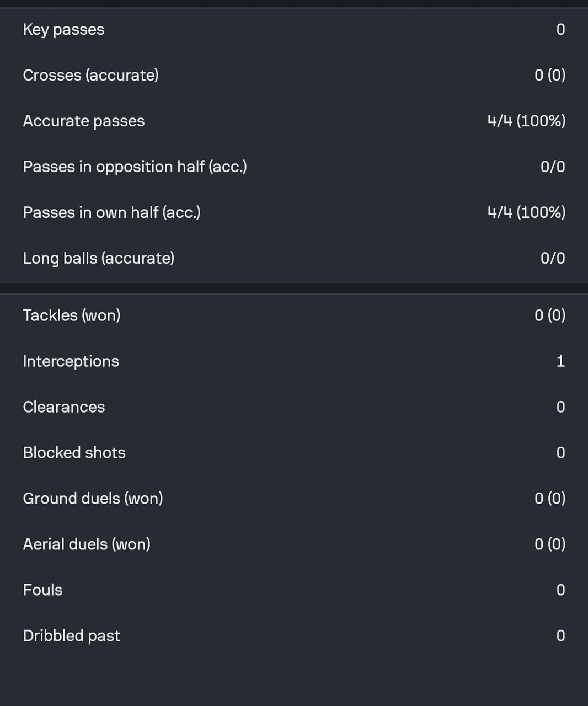The height and width of the screenshot is (706, 588).
Task: Select the Interceptions value of 1
Action: click(x=560, y=361)
